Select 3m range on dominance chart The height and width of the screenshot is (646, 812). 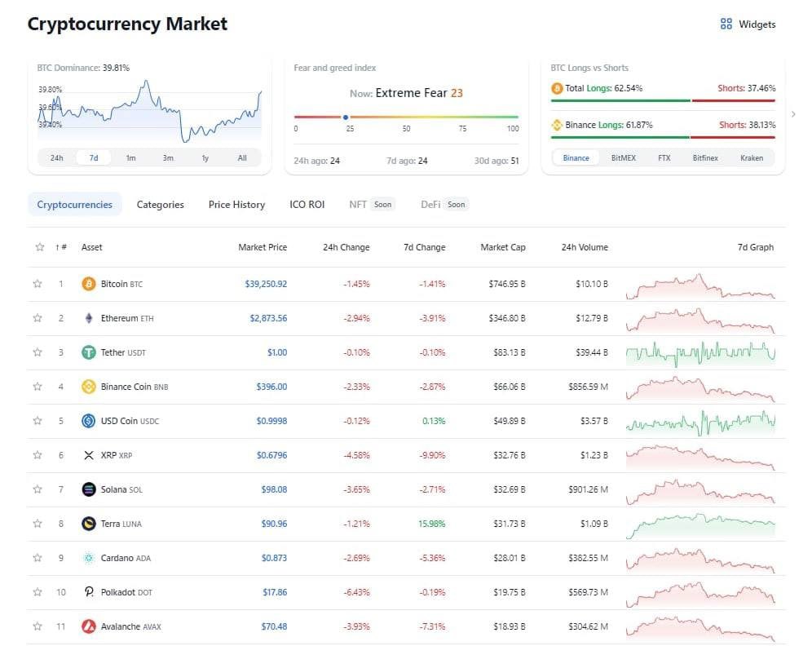coord(168,158)
